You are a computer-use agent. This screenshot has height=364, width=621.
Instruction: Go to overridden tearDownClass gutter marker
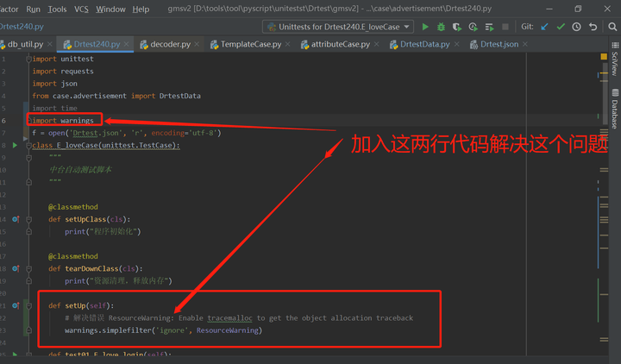point(16,268)
